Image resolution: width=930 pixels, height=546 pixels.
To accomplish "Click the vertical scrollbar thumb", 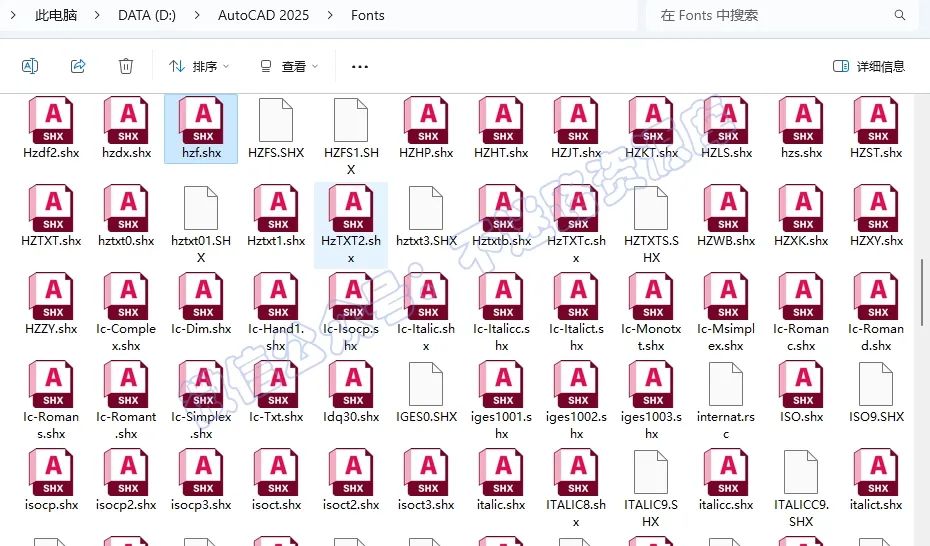I will tap(922, 292).
